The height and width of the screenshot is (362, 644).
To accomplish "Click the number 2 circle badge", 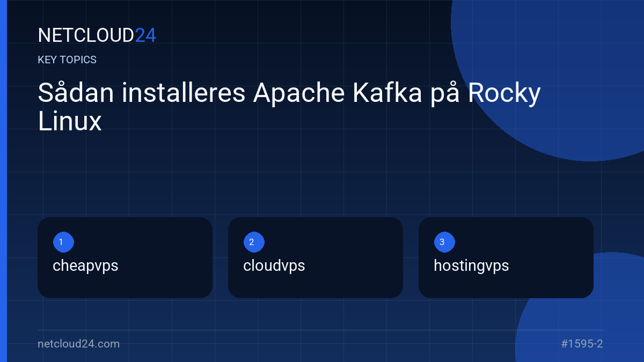I will (x=254, y=242).
